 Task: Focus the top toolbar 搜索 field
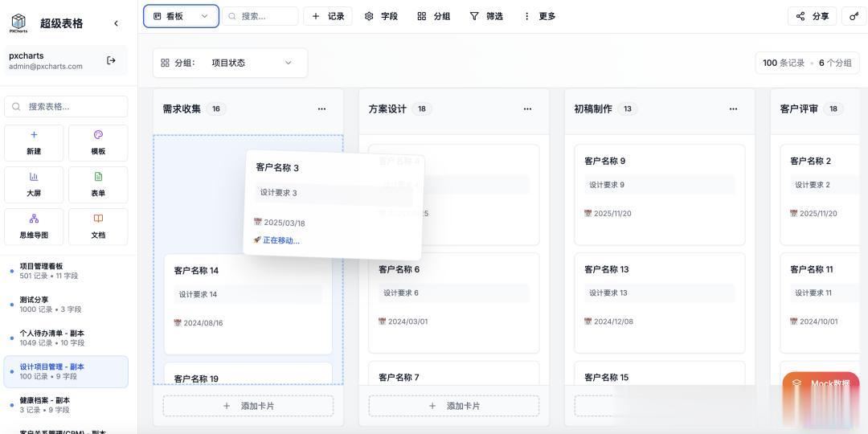pos(260,16)
